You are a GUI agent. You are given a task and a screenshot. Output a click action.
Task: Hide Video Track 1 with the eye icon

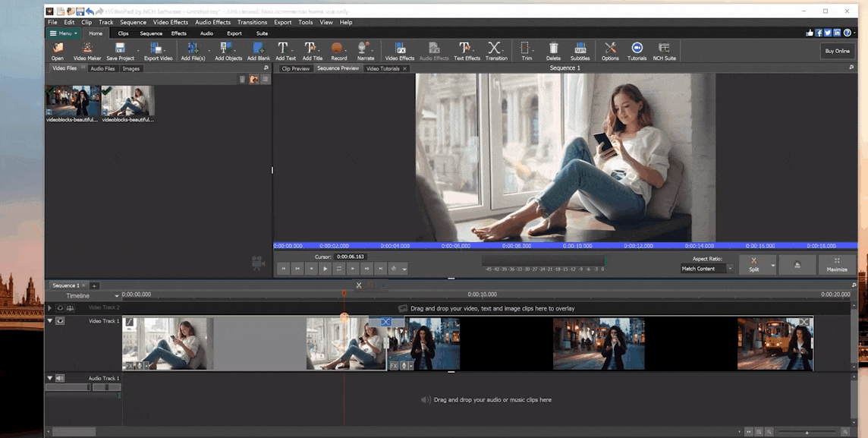click(x=60, y=321)
